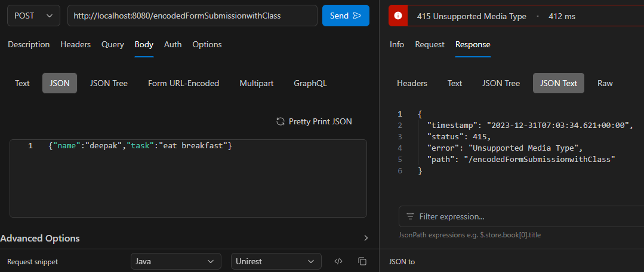Select the Form URL-Encoded body type

(x=183, y=83)
